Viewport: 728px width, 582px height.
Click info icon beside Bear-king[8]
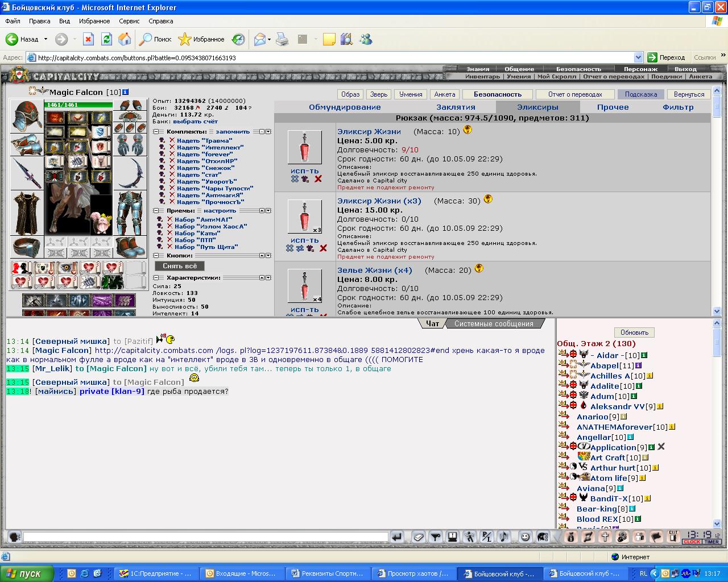click(x=632, y=509)
